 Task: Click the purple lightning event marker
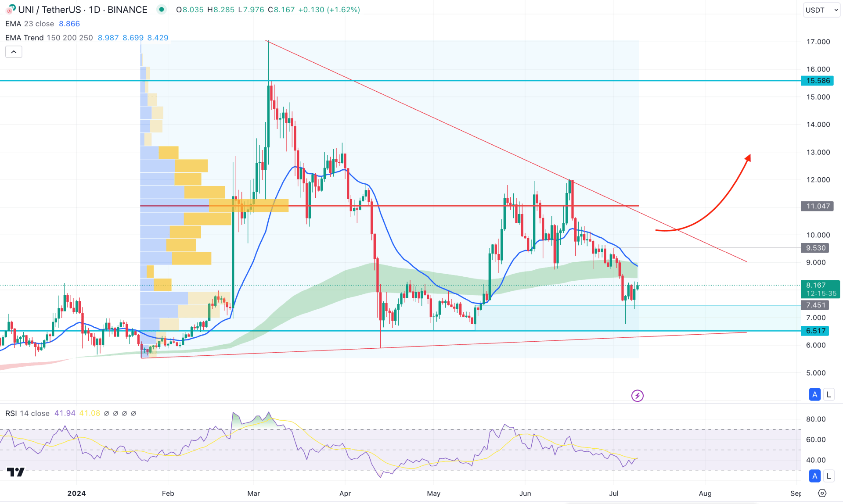[x=637, y=396]
